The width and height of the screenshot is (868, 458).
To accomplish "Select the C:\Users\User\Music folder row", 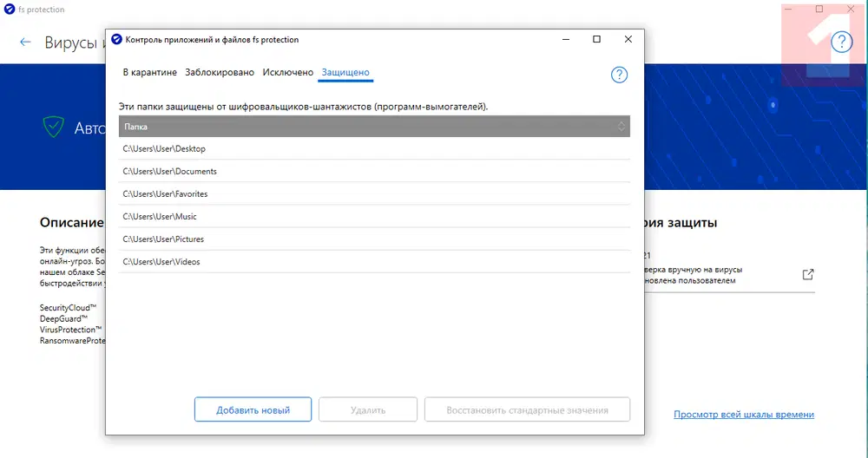I will coord(374,217).
